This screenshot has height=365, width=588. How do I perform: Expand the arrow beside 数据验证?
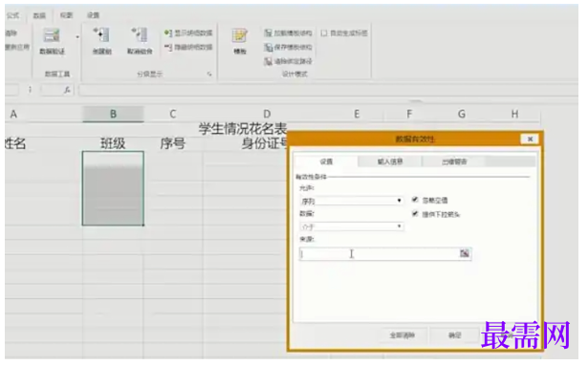coord(77,37)
